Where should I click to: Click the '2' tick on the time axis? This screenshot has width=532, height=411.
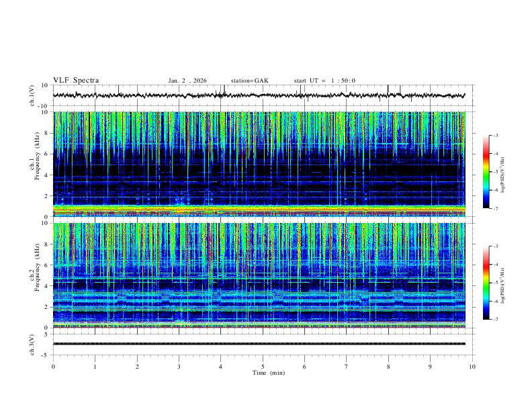point(137,367)
